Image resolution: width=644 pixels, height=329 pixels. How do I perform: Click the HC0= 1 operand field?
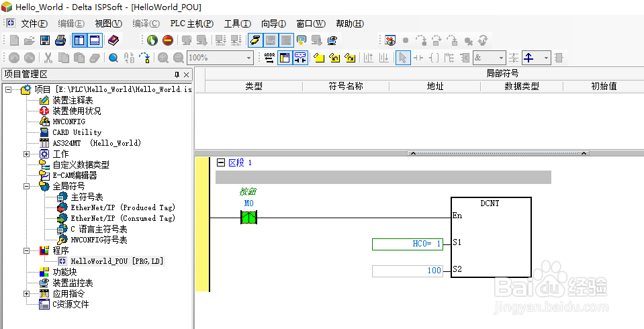point(408,244)
